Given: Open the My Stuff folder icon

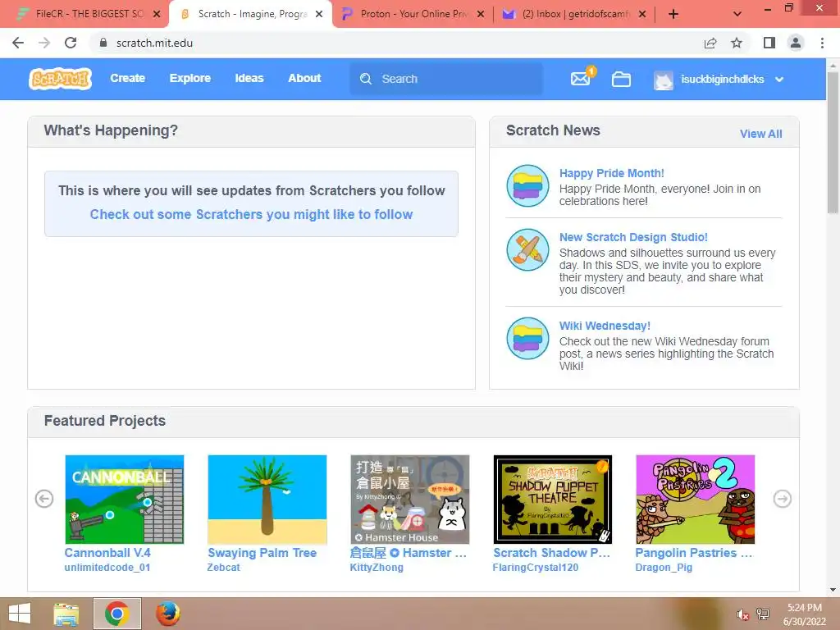Looking at the screenshot, I should (x=621, y=79).
